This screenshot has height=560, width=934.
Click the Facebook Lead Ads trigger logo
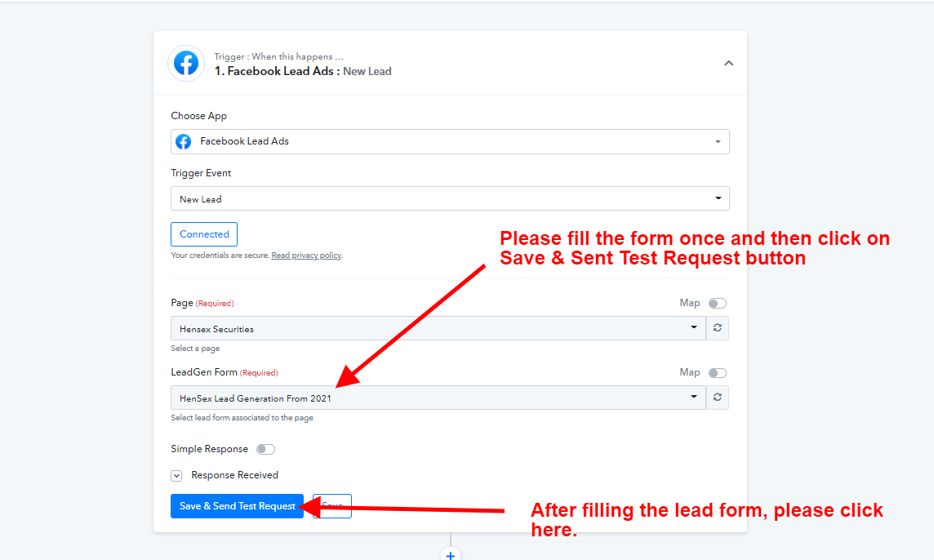[x=186, y=63]
